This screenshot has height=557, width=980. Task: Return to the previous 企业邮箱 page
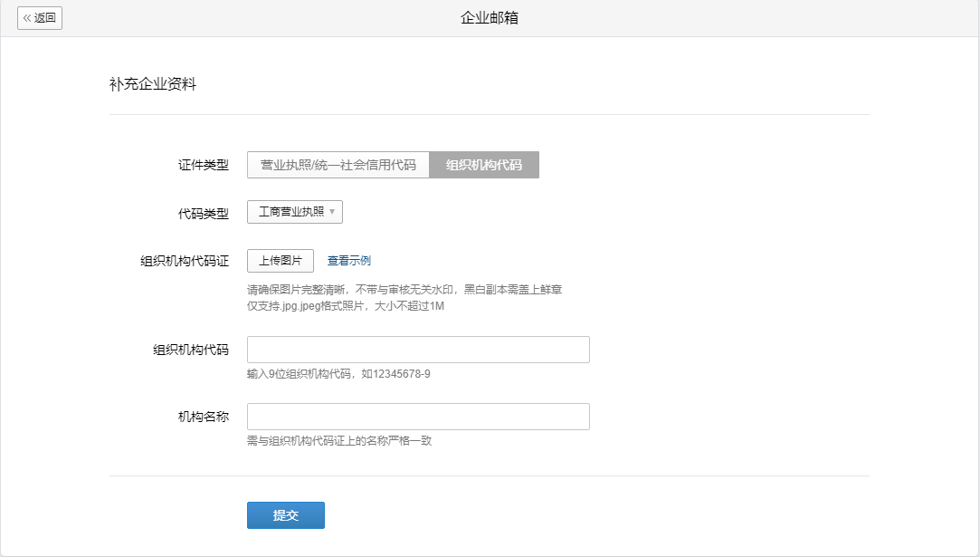point(39,18)
